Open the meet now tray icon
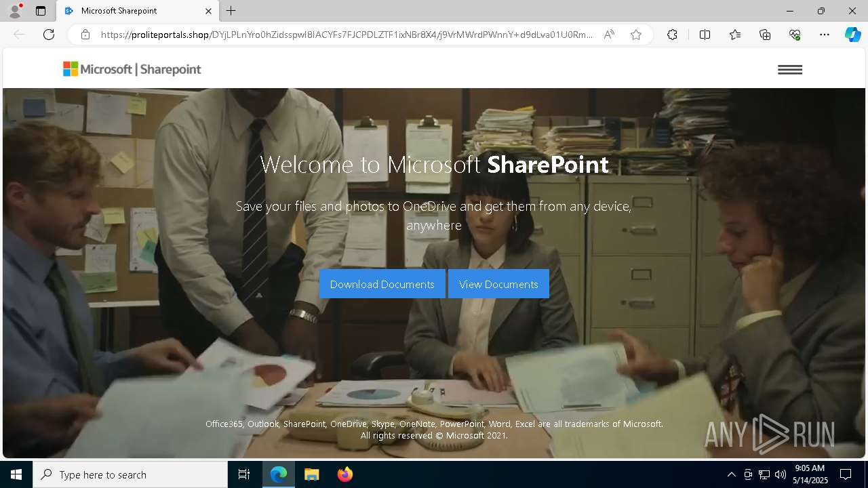 click(748, 474)
